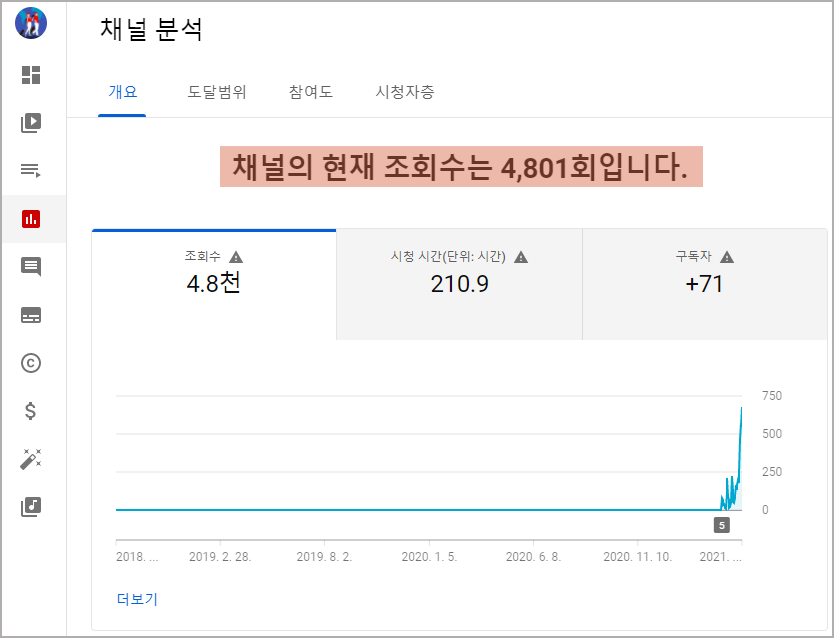Open the Audio library icon in sidebar
The width and height of the screenshot is (834, 638).
coord(31,507)
